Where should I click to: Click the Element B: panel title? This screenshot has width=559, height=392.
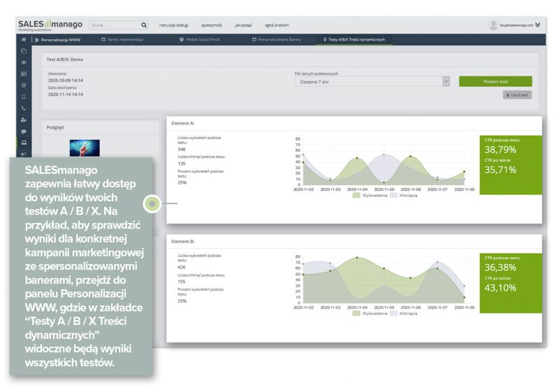[x=183, y=242]
